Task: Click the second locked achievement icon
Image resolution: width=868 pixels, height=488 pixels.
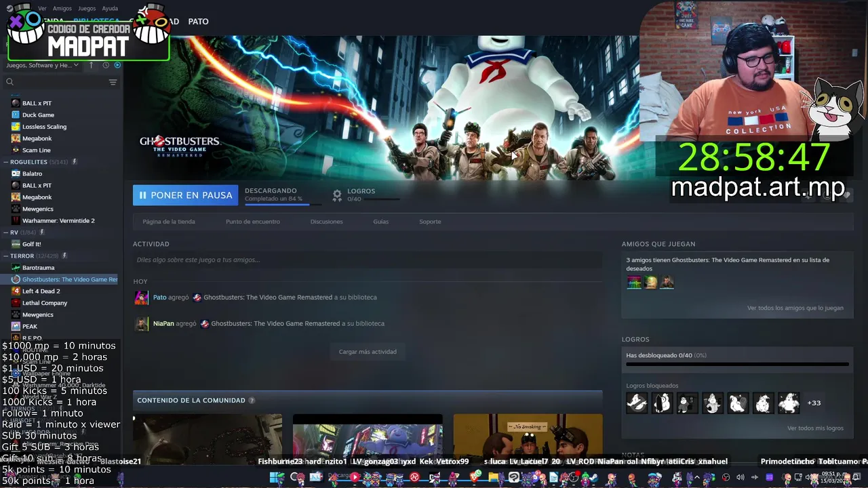Action: pyautogui.click(x=662, y=403)
